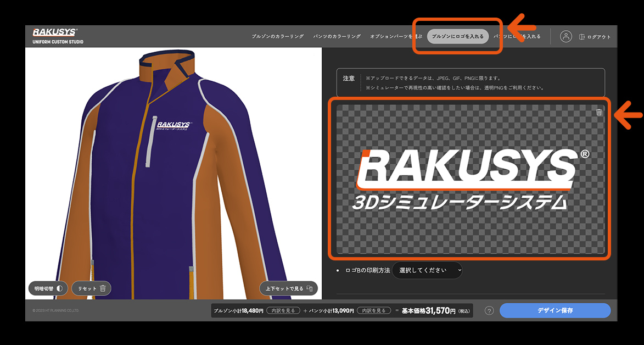Image resolution: width=644 pixels, height=345 pixels.
Task: Select ブルゾンにロゴを入れる tab
Action: (457, 36)
